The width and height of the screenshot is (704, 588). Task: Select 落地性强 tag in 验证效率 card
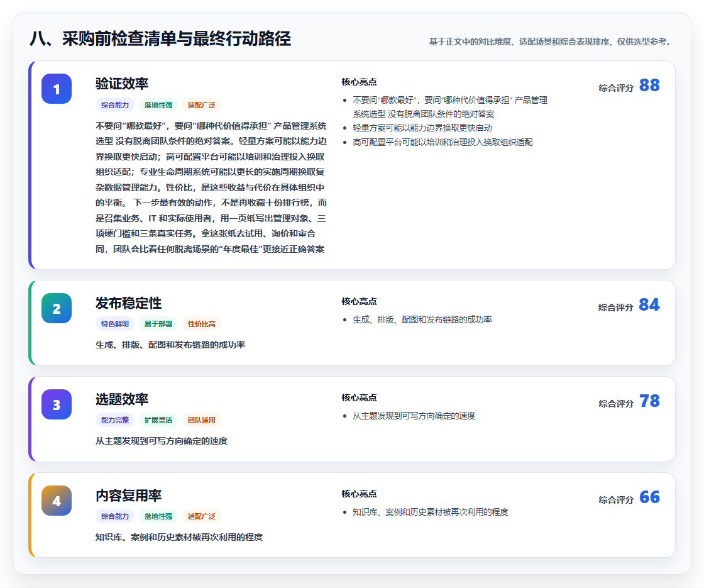point(158,105)
